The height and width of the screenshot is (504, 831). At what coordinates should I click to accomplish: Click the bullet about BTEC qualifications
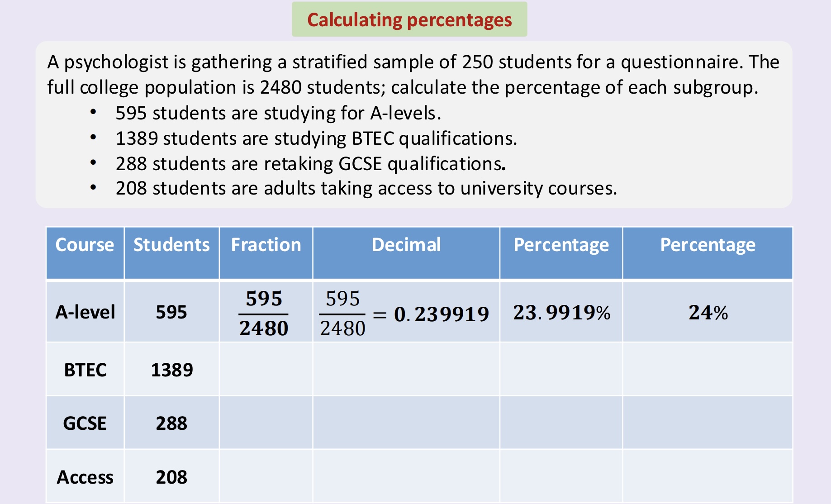tap(316, 138)
